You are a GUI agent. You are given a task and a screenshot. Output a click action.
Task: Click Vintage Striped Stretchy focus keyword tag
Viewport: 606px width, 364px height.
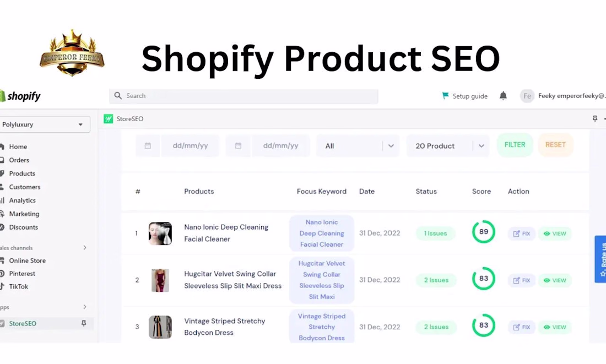pos(322,327)
